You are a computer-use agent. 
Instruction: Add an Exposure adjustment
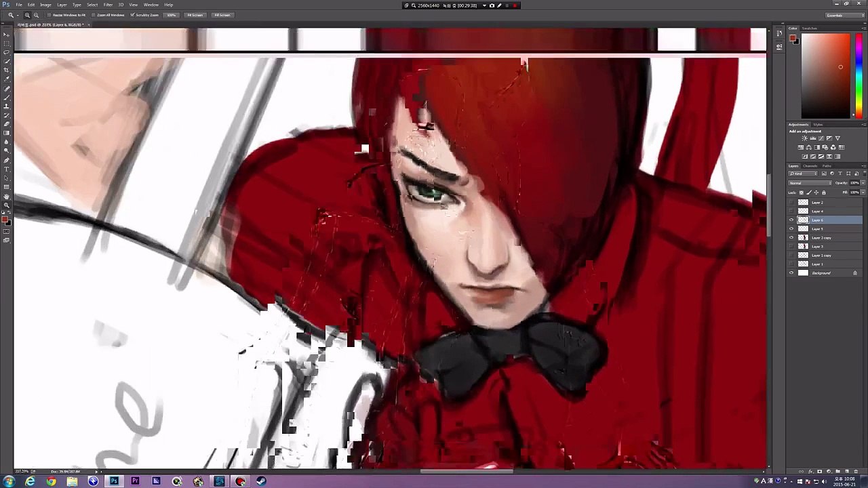coord(829,138)
